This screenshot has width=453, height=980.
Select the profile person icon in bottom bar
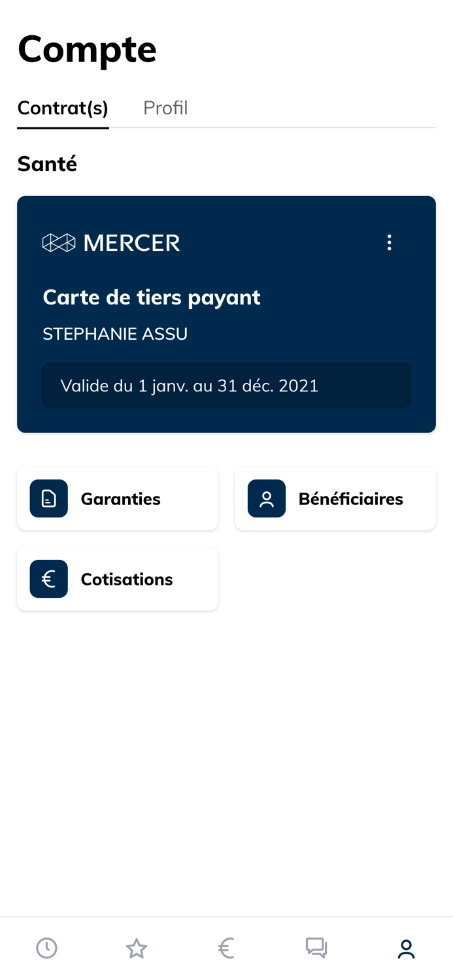click(406, 948)
